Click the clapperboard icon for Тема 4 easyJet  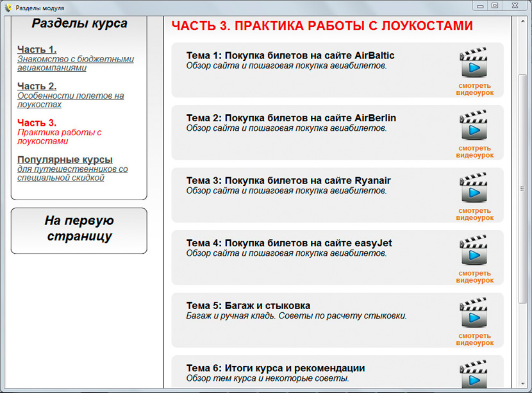[474, 250]
